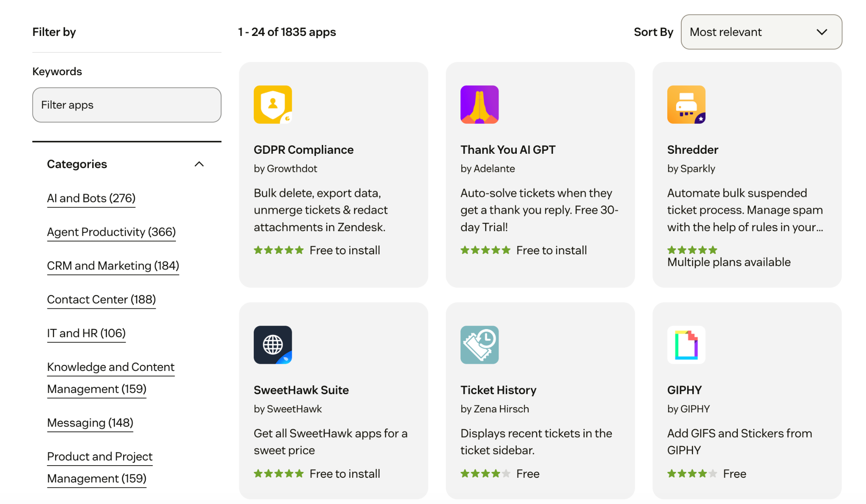Click the Ticket History star rating
Image resolution: width=866 pixels, height=504 pixels.
485,474
